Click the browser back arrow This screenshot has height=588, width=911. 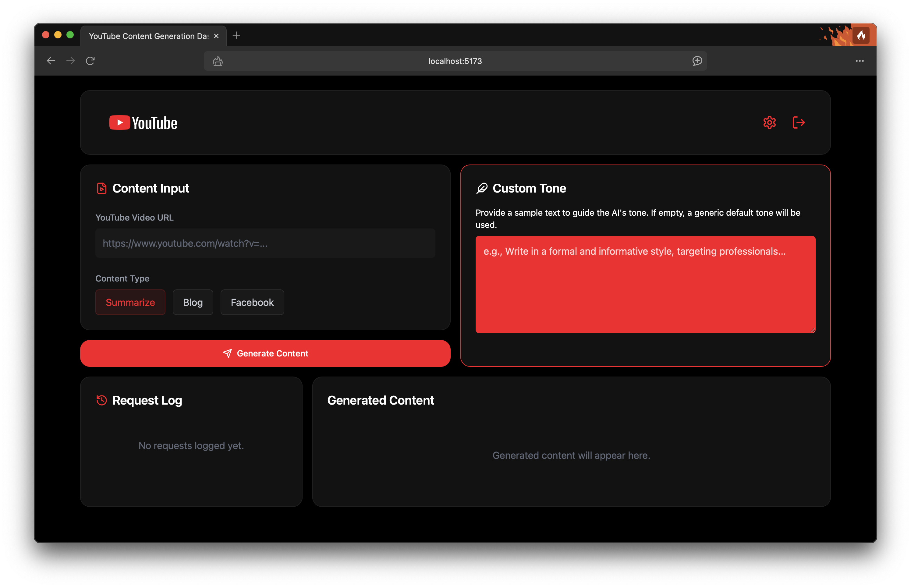pos(51,61)
